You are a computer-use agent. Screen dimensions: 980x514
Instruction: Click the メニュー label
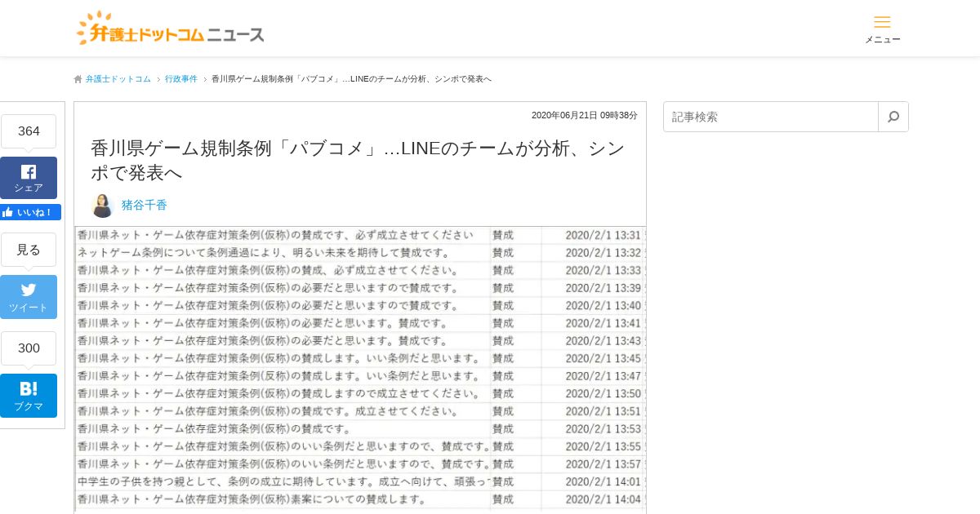click(883, 39)
